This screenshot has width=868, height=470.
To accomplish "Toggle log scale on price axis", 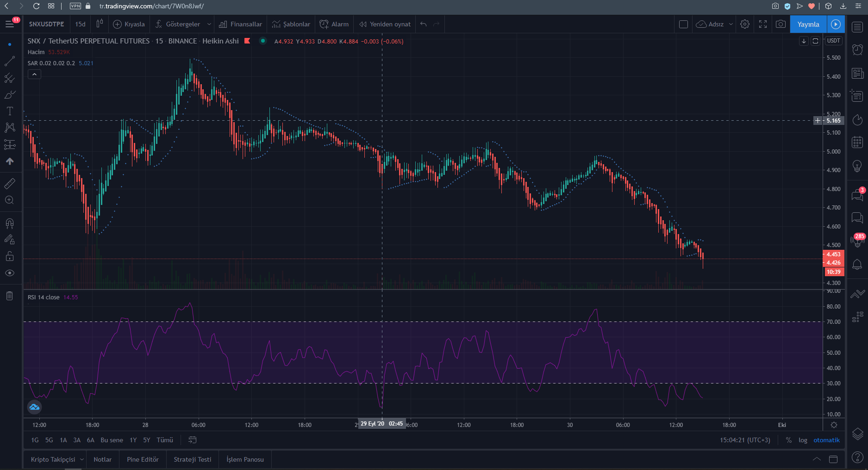I will tap(803, 440).
